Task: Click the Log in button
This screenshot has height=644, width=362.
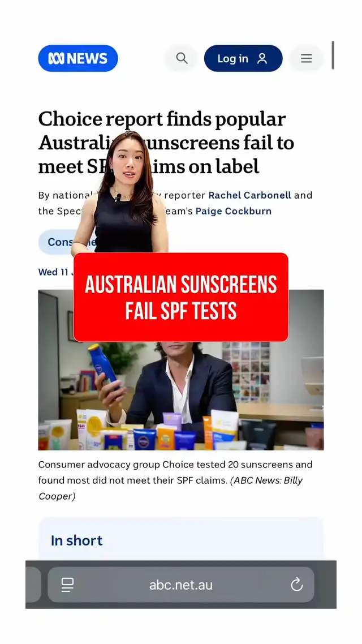Action: (x=243, y=58)
